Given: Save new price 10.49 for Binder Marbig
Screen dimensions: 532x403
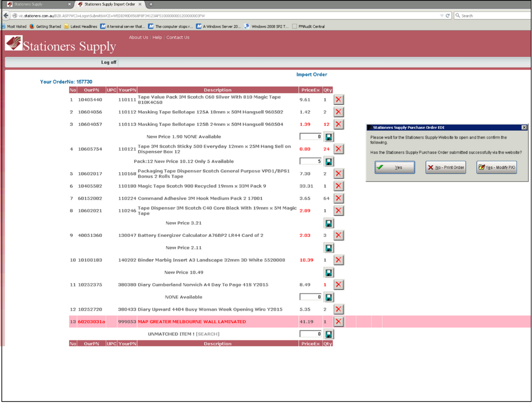Looking at the screenshot, I should [x=329, y=273].
